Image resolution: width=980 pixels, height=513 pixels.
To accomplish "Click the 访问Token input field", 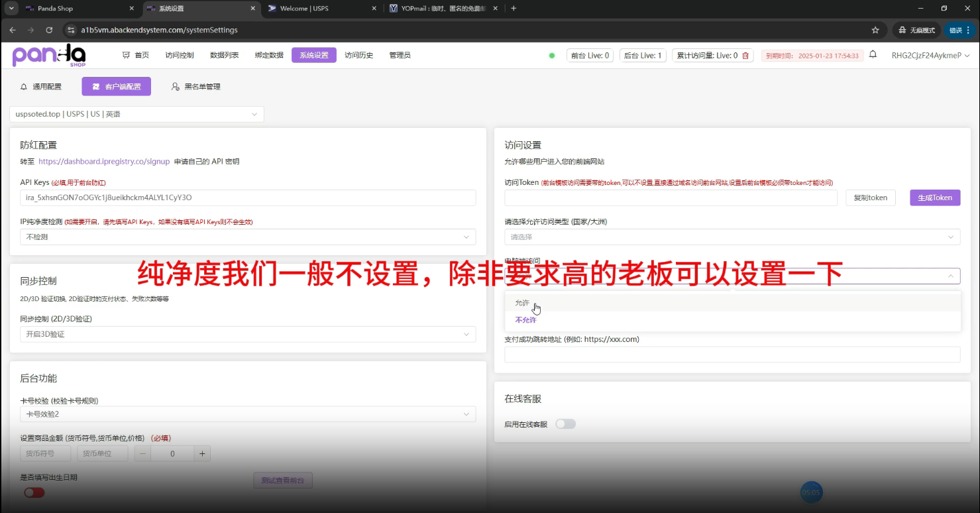I will pyautogui.click(x=671, y=198).
